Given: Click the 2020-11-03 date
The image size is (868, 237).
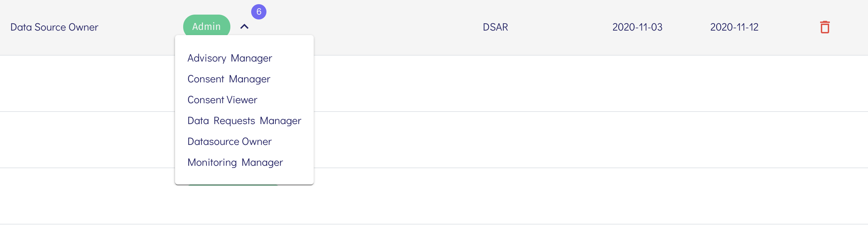Looking at the screenshot, I should coord(637,27).
